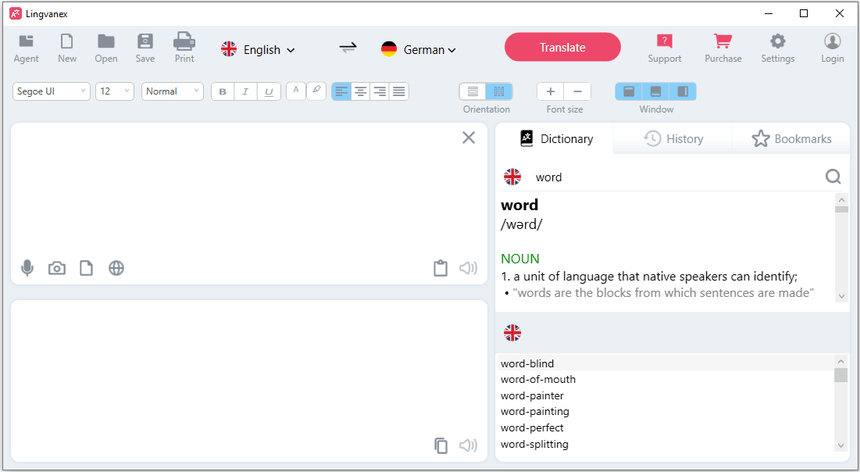Decrease font size with minus
This screenshot has width=860, height=472.
(578, 92)
